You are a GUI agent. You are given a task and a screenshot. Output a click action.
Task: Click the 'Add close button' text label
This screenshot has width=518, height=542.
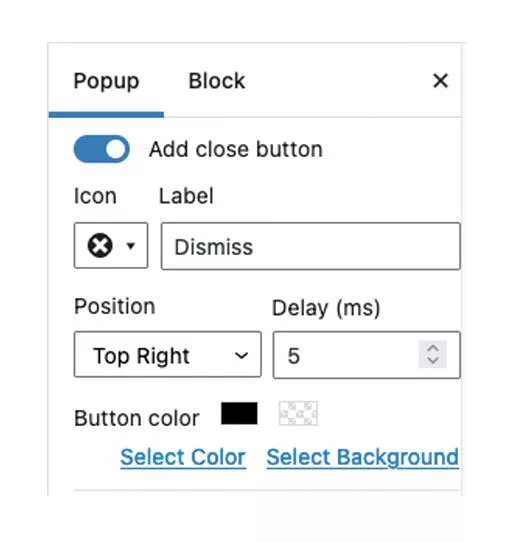pos(236,149)
